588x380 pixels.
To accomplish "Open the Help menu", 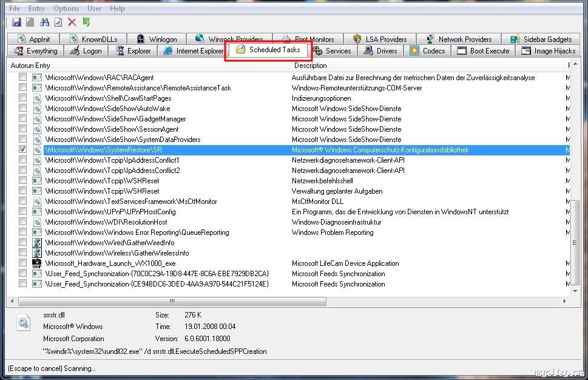I will [x=117, y=8].
